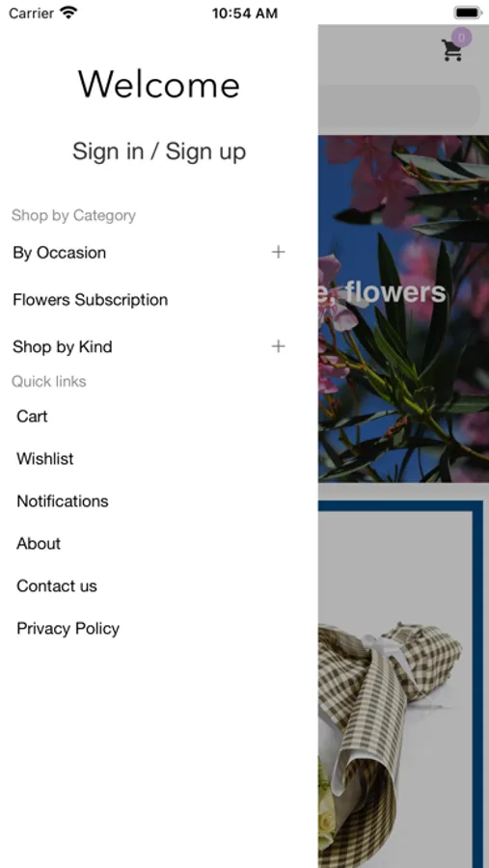
Task: Go to Notifications
Action: (63, 501)
